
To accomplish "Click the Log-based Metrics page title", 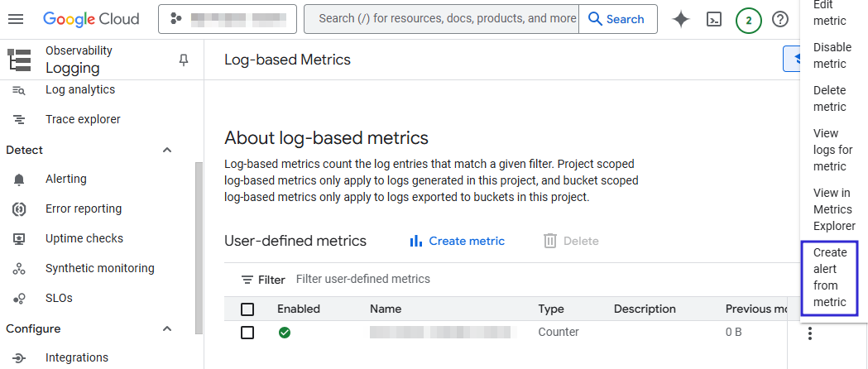I will pyautogui.click(x=287, y=60).
